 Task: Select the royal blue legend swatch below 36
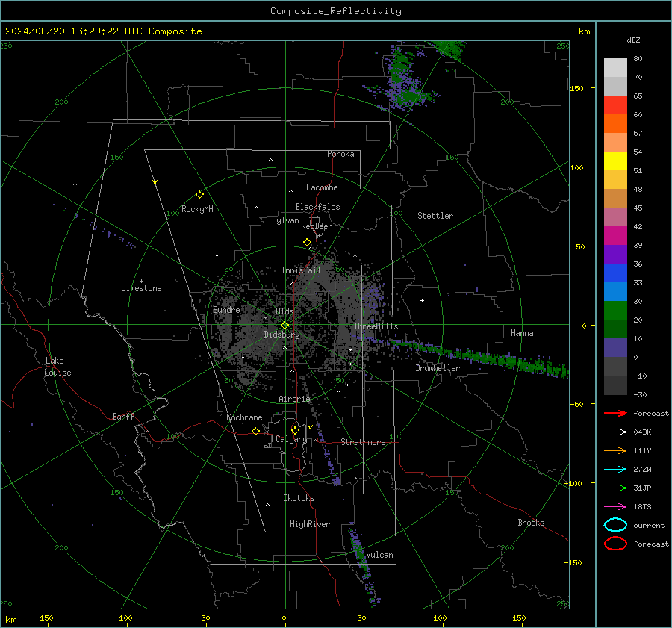click(615, 273)
